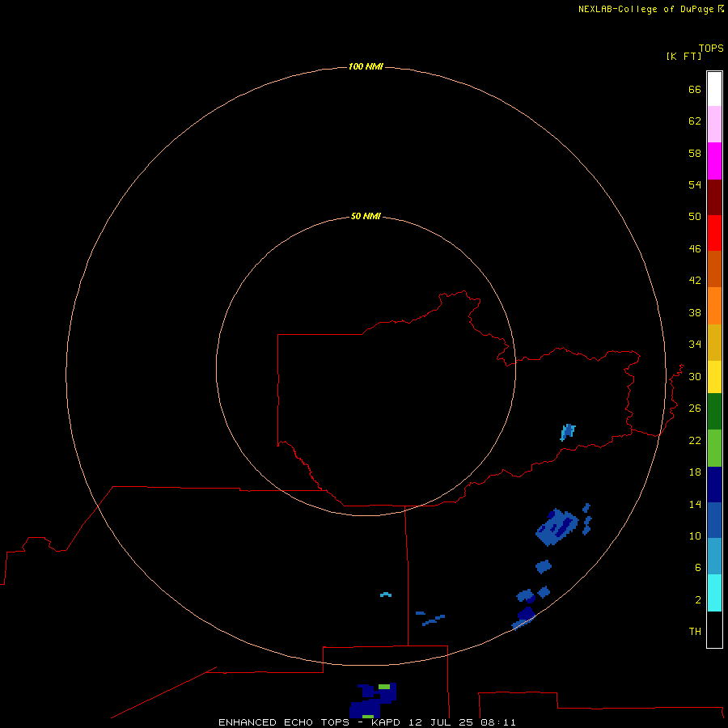
Task: Click the light blue echo inside east county
Action: pos(568,432)
